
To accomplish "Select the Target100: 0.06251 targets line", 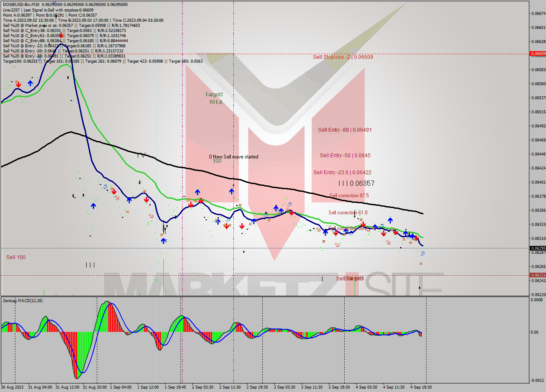I will 102,61.
